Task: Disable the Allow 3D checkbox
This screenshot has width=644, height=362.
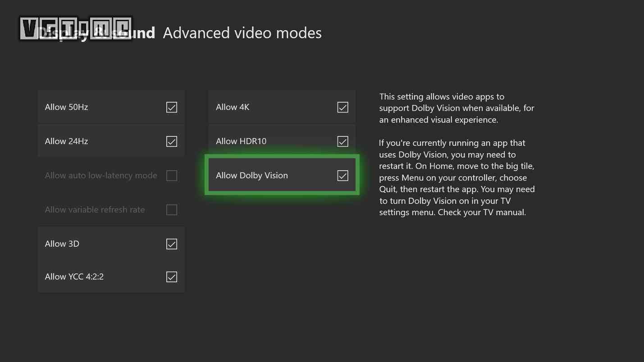Action: click(x=172, y=244)
